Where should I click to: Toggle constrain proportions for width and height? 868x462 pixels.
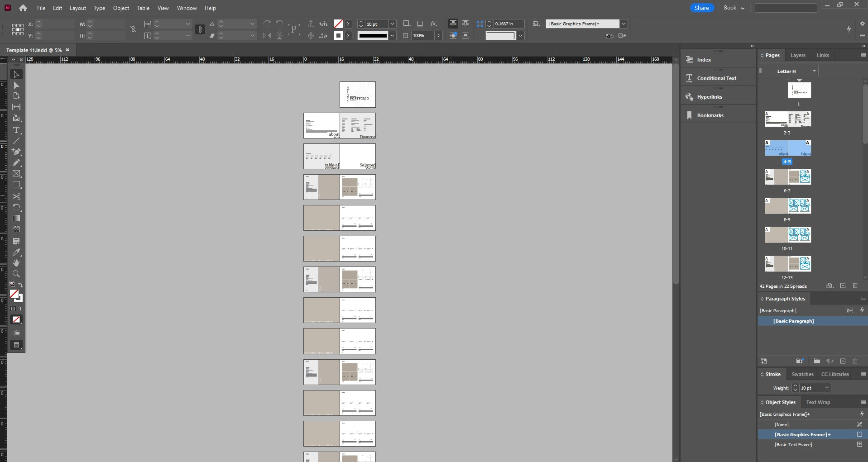133,29
